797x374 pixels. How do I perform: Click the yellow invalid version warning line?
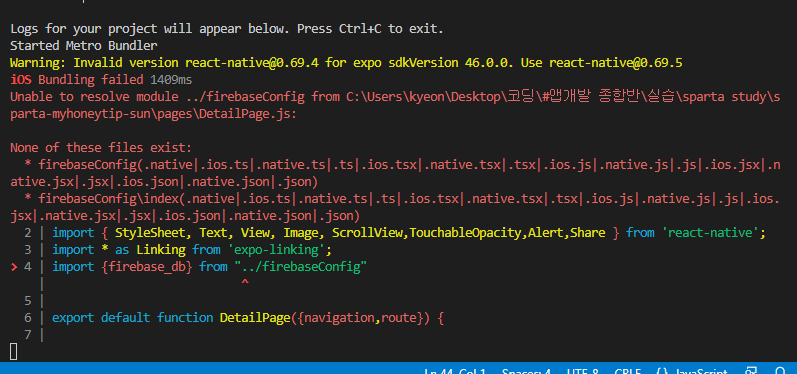346,63
